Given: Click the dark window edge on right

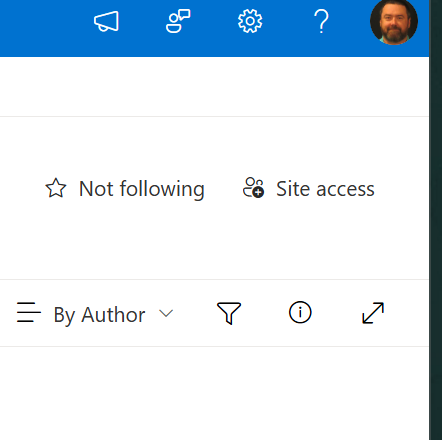Looking at the screenshot, I should tap(436, 220).
